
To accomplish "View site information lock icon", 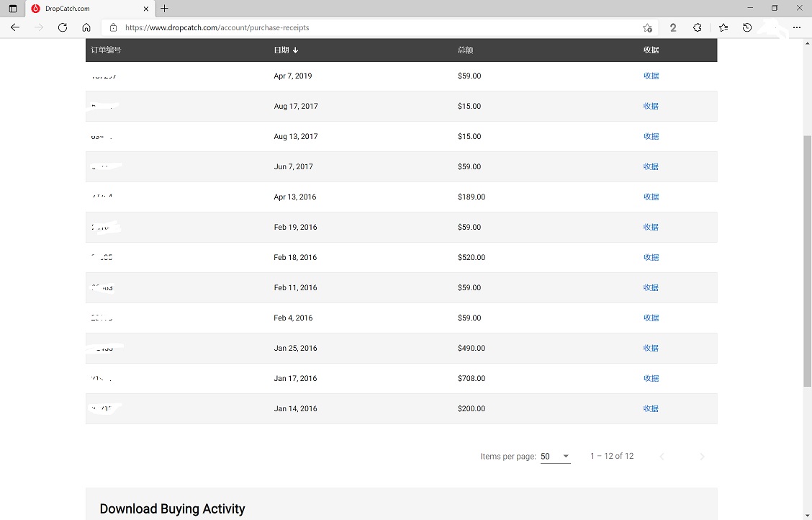I will (113, 27).
